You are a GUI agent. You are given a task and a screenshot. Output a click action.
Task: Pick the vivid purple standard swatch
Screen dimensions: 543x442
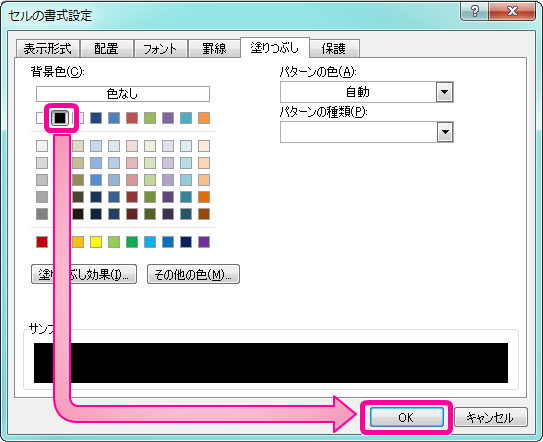[x=204, y=242]
